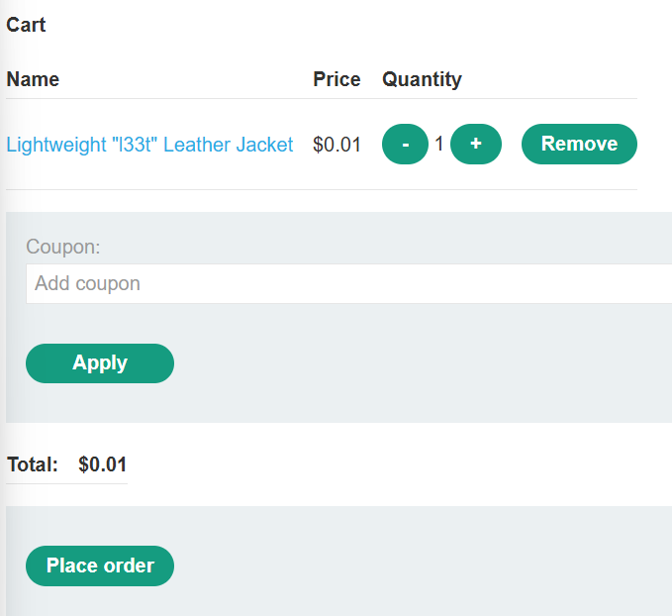
Task: Increase jacket quantity with plus button
Action: 476,145
